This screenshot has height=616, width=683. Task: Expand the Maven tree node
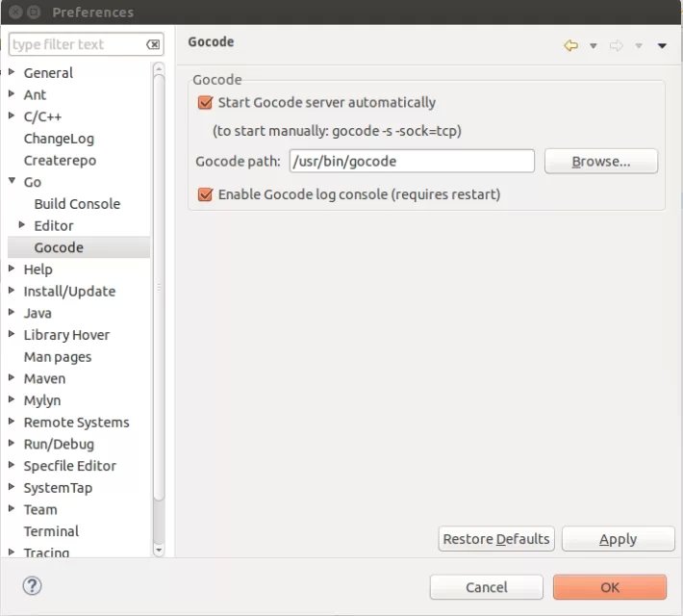[12, 377]
